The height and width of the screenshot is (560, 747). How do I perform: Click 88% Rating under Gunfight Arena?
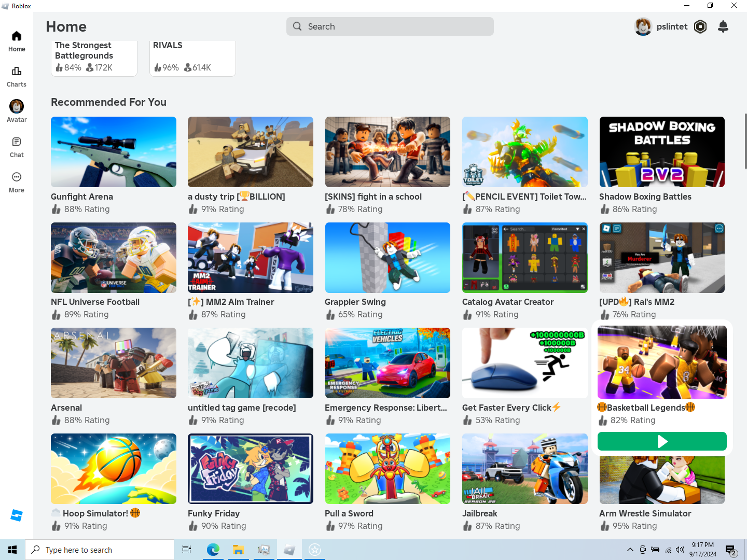pos(87,209)
